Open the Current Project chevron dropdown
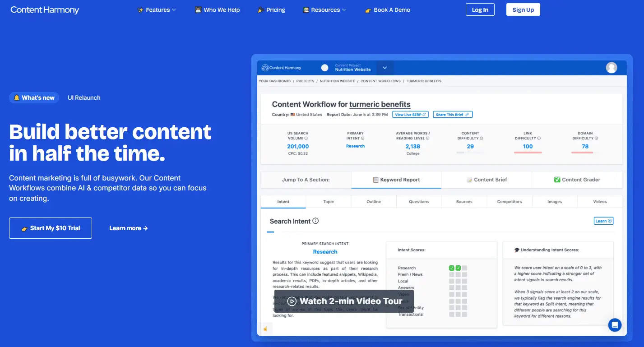644x347 pixels. (x=385, y=68)
